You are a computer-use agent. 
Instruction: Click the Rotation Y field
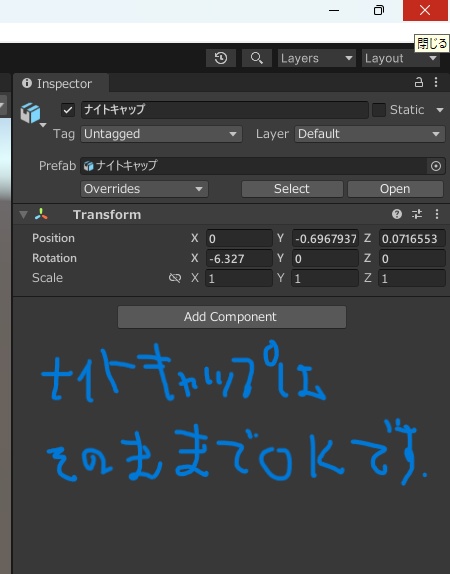[325, 258]
